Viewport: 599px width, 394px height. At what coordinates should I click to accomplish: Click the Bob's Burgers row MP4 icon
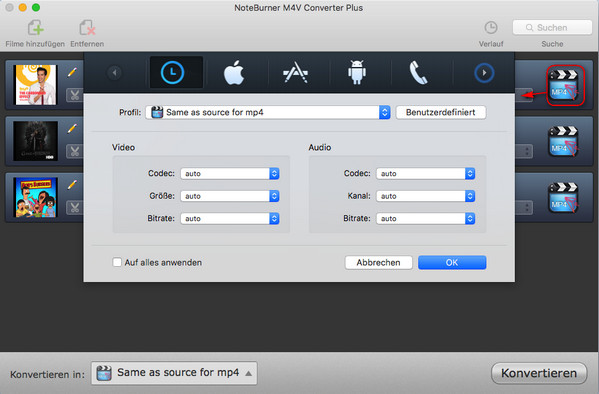click(563, 198)
